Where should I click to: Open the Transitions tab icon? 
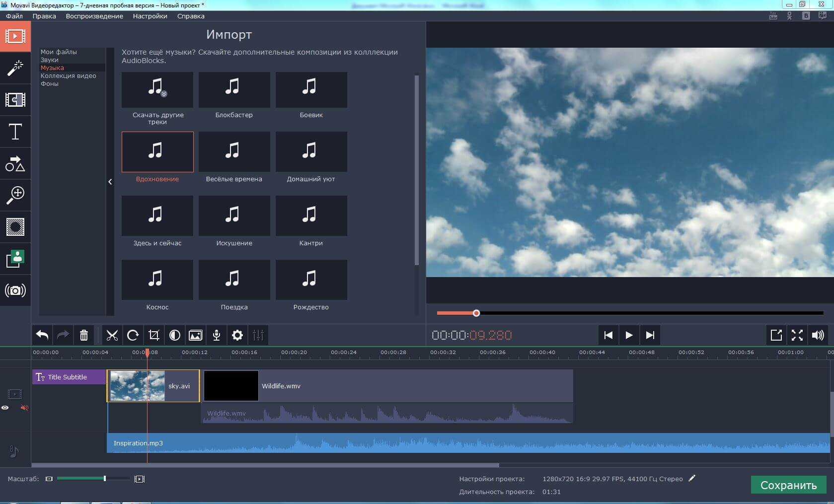point(15,100)
